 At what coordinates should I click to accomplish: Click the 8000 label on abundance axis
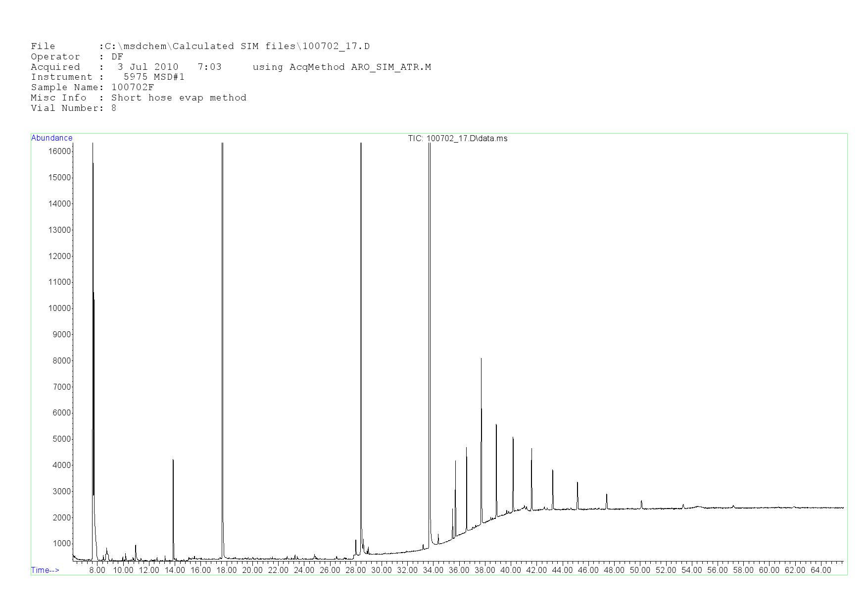[61, 361]
